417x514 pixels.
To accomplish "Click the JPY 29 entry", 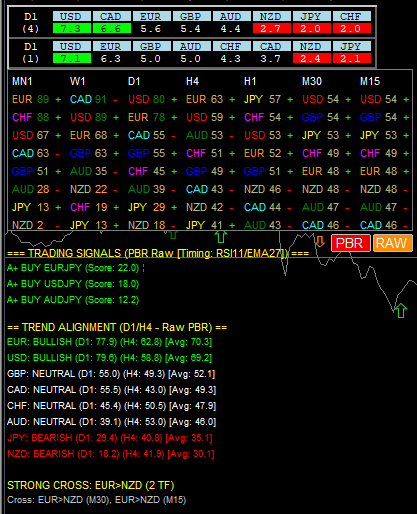I will tap(146, 207).
